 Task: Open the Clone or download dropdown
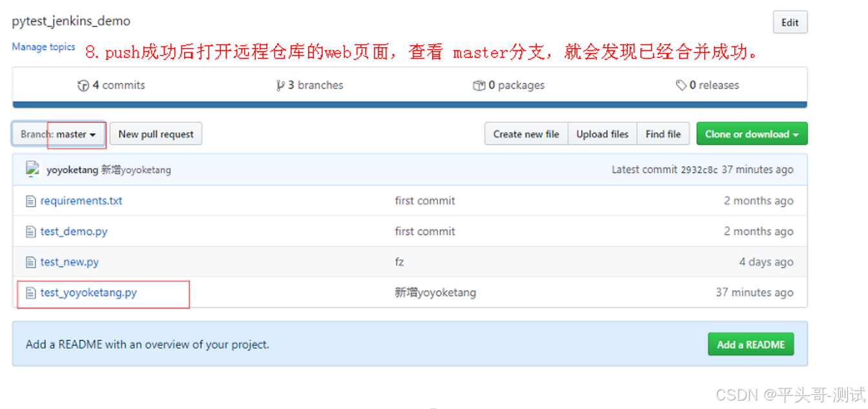pos(752,134)
